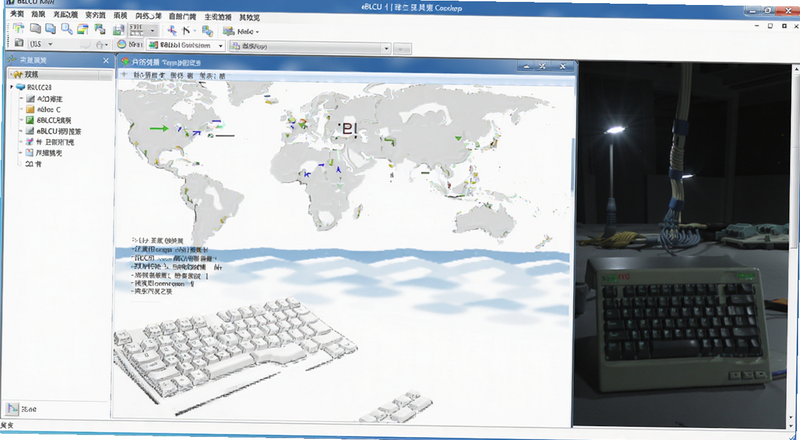This screenshot has height=440, width=800.
Task: Click the dark keyboard photo thumbnail on right
Action: point(679,245)
